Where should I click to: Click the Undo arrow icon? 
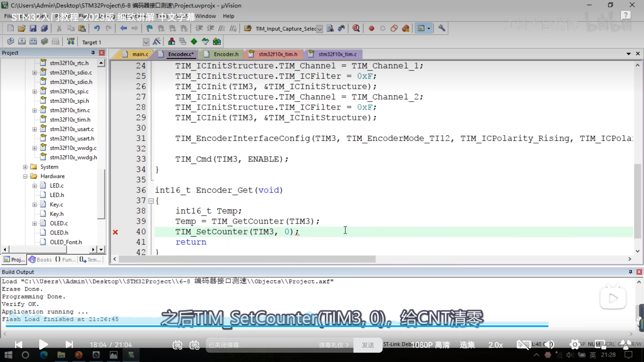tap(97, 28)
